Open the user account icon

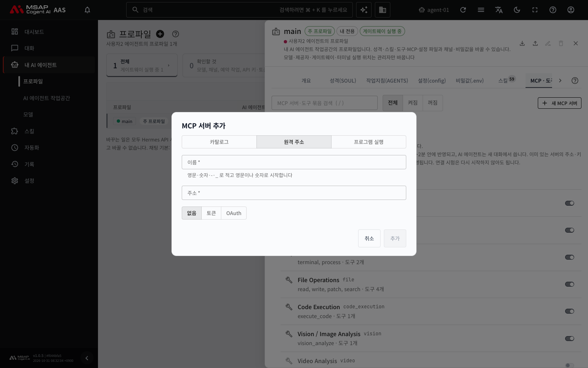click(x=571, y=10)
